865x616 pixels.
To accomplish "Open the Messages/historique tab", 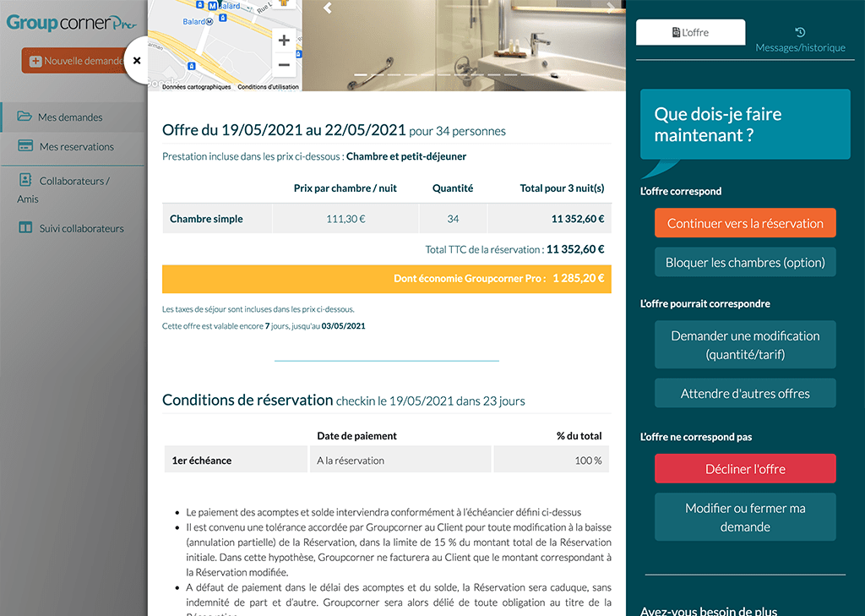I will [801, 40].
